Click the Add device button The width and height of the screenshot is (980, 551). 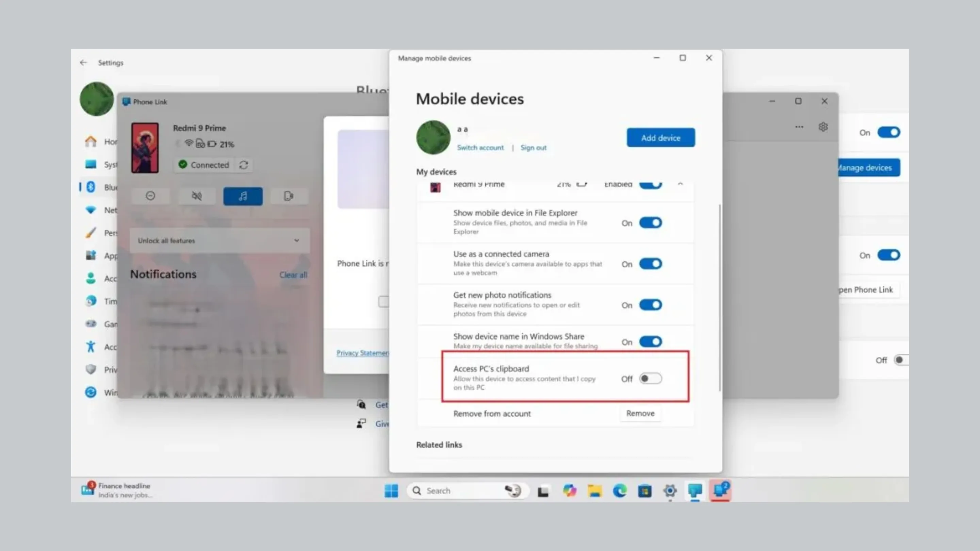[660, 138]
